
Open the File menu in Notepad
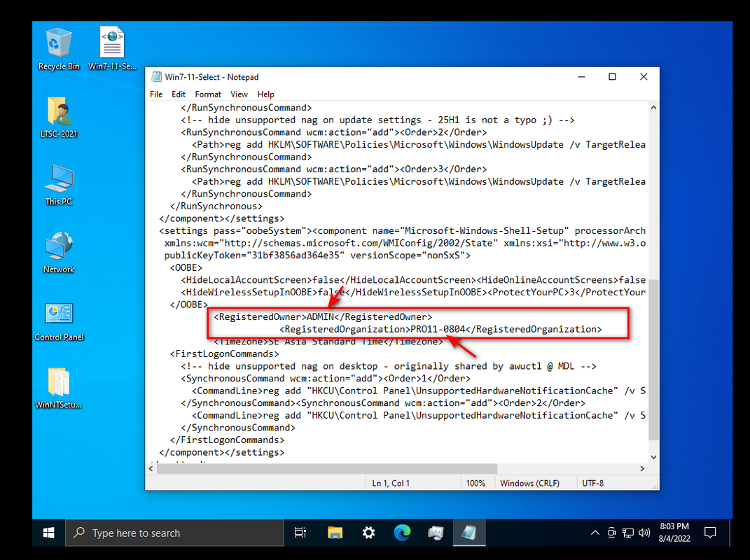pyautogui.click(x=156, y=94)
